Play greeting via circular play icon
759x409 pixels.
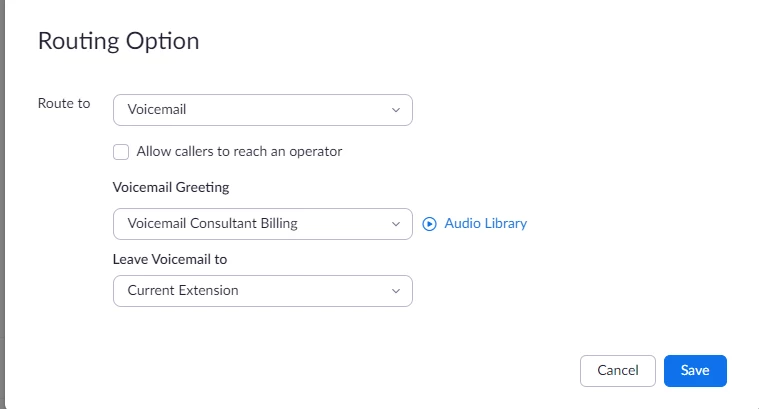[x=429, y=224]
